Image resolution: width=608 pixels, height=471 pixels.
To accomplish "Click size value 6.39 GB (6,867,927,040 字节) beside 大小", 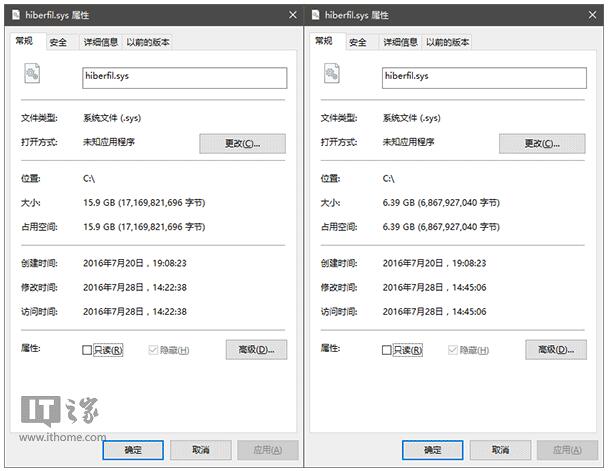I will 441,203.
